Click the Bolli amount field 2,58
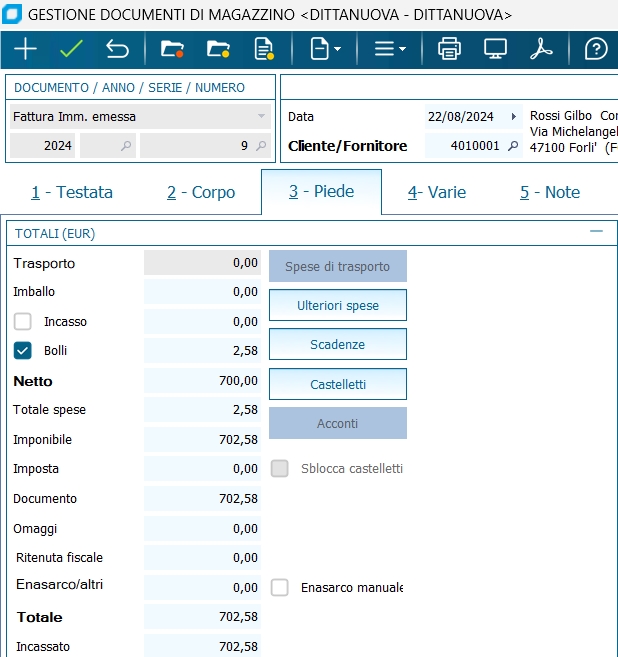The width and height of the screenshot is (618, 657). [202, 350]
